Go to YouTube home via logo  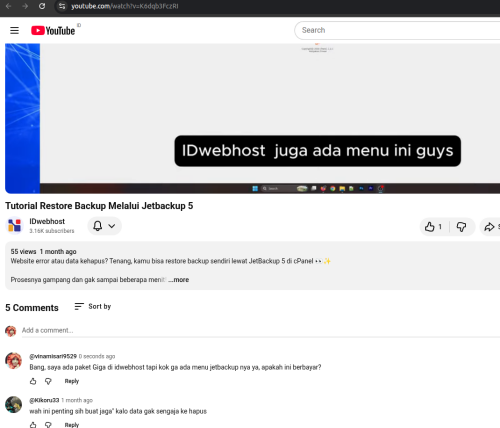[53, 31]
